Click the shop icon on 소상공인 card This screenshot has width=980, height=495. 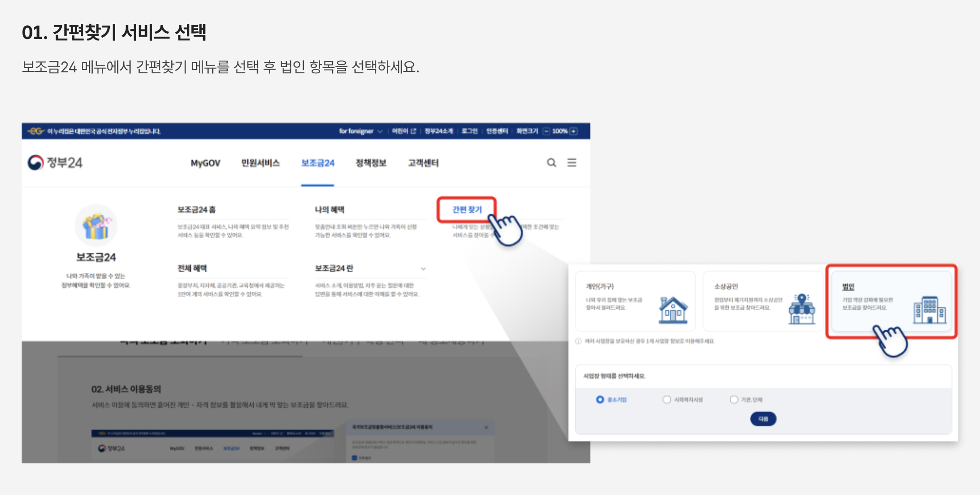click(802, 309)
